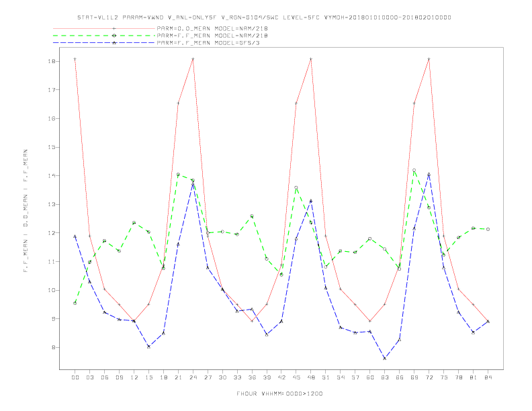This screenshot has height=411, width=532.
Task: Click the x-axis label FHOUR VHHMM:0000>1200
Action: click(279, 394)
